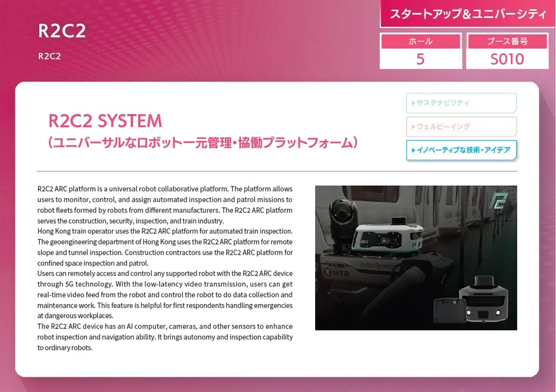
Task: Click hall number 5
Action: 420,59
